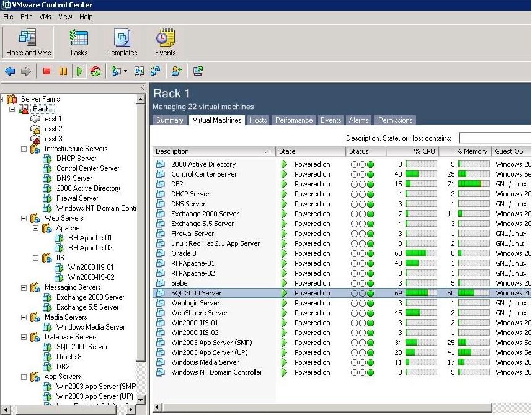Select the WebShpere Server table row

pyautogui.click(x=342, y=313)
